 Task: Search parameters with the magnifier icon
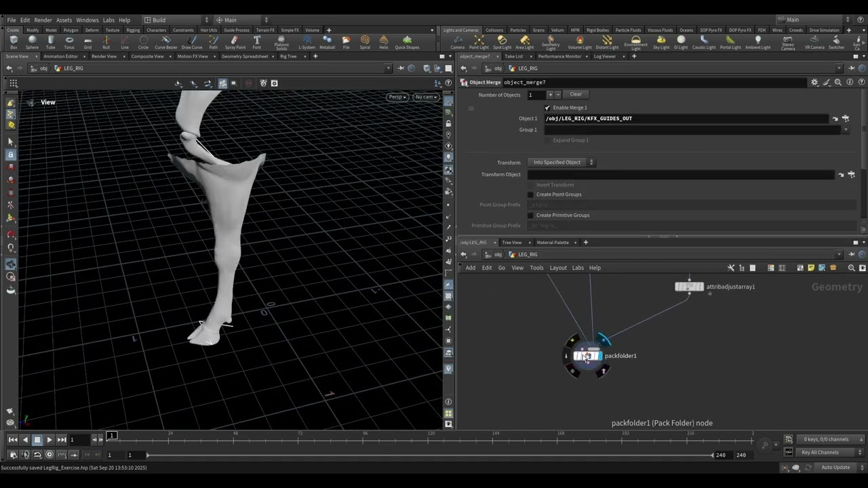(x=838, y=82)
